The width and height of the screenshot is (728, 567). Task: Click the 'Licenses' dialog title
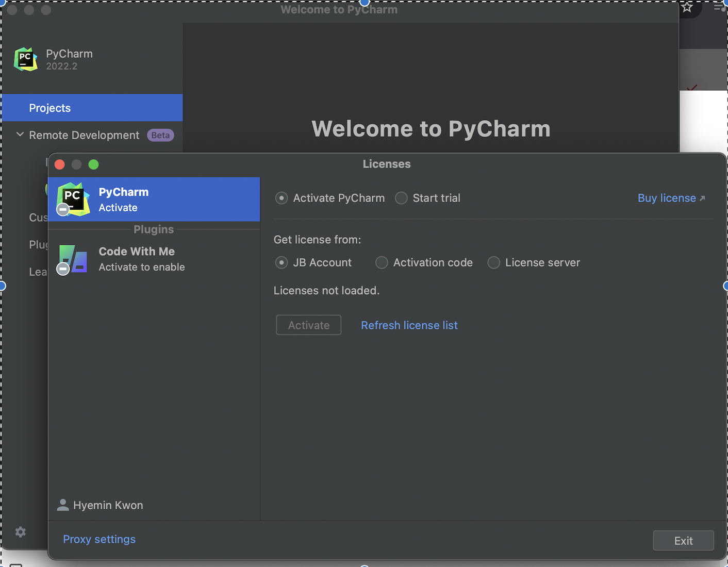[x=387, y=164]
